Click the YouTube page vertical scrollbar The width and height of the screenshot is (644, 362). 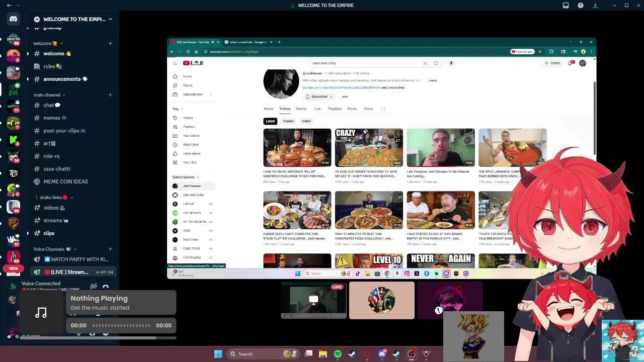click(594, 118)
